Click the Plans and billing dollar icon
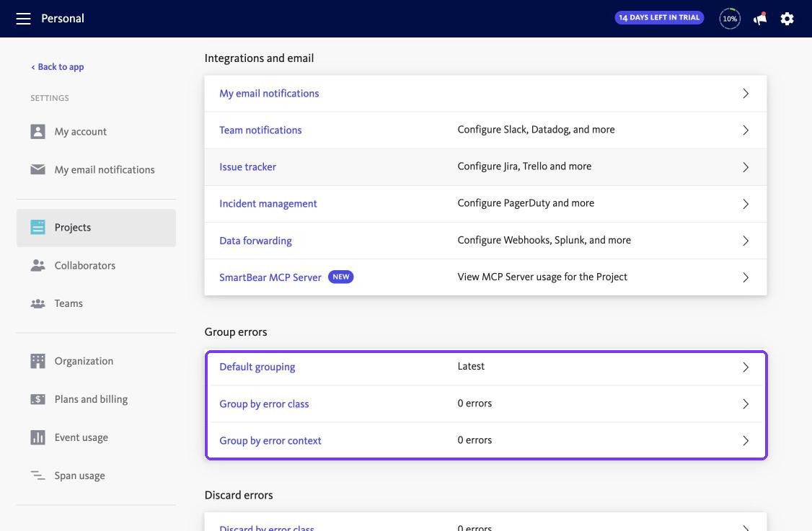 [37, 399]
